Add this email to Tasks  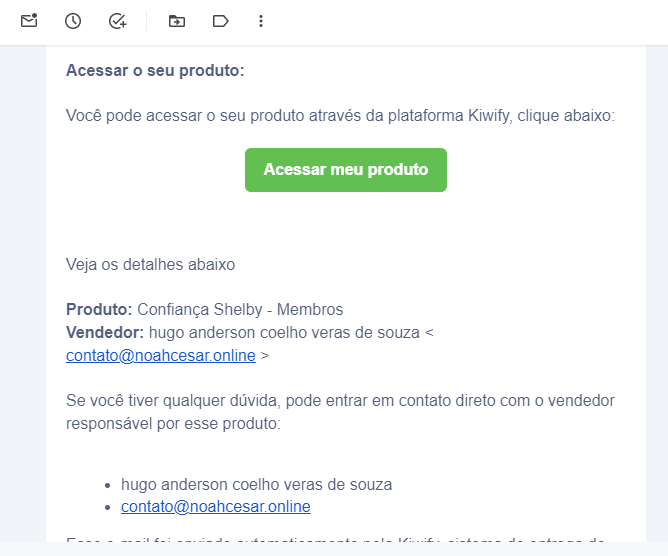tap(118, 21)
